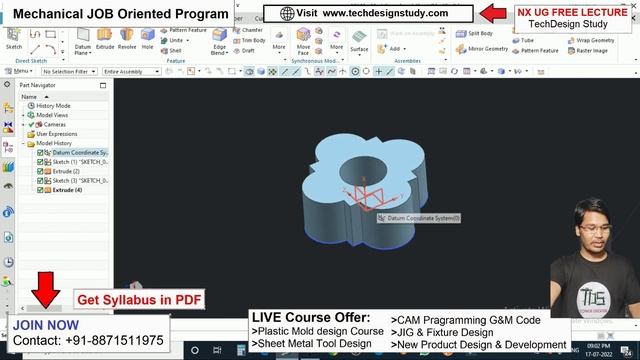
Task: Open the Datum Plane dropdown arrow
Action: [x=90, y=53]
